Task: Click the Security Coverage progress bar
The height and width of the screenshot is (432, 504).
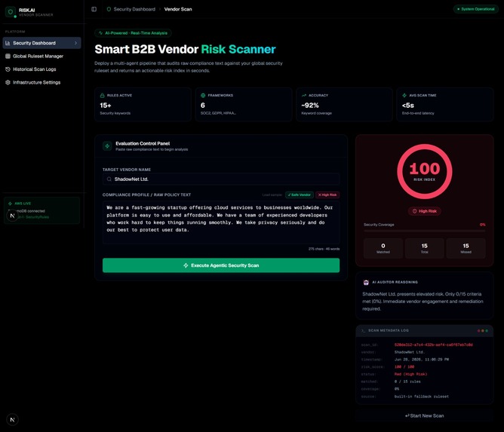Action: tap(425, 231)
